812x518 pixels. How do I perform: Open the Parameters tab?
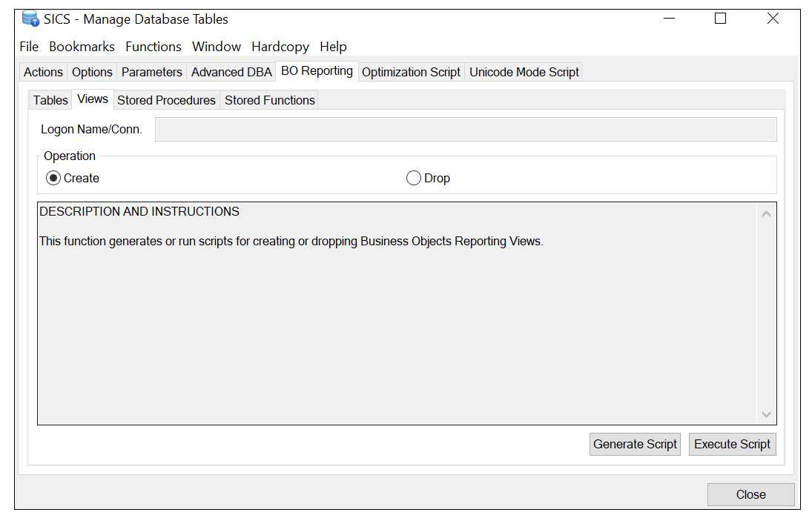151,72
